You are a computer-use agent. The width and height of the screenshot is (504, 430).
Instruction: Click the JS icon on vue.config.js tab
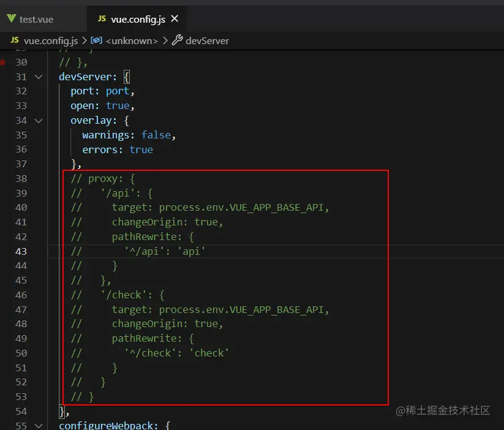(x=102, y=18)
